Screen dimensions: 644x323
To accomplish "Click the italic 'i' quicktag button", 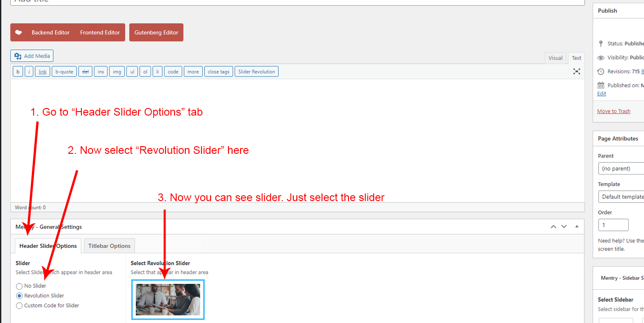I will pos(29,72).
